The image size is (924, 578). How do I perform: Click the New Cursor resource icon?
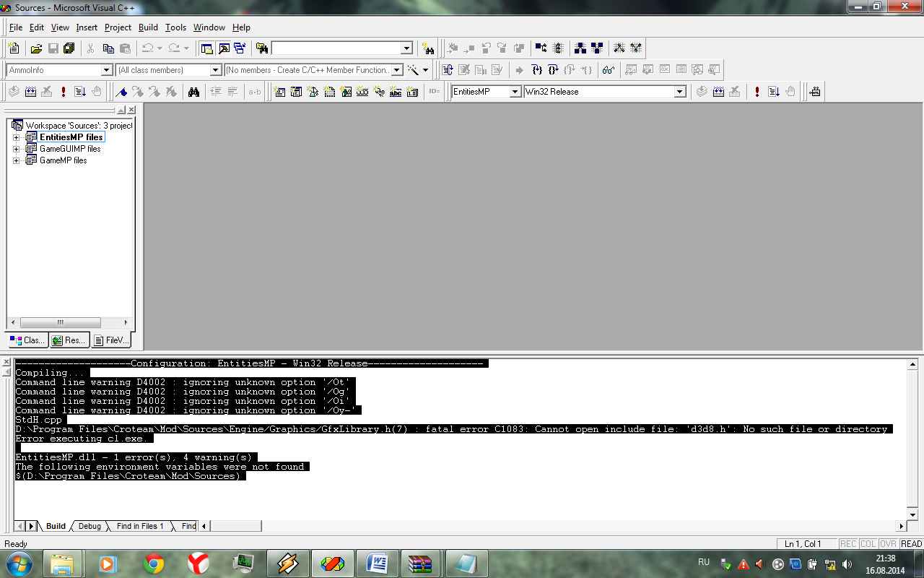313,92
